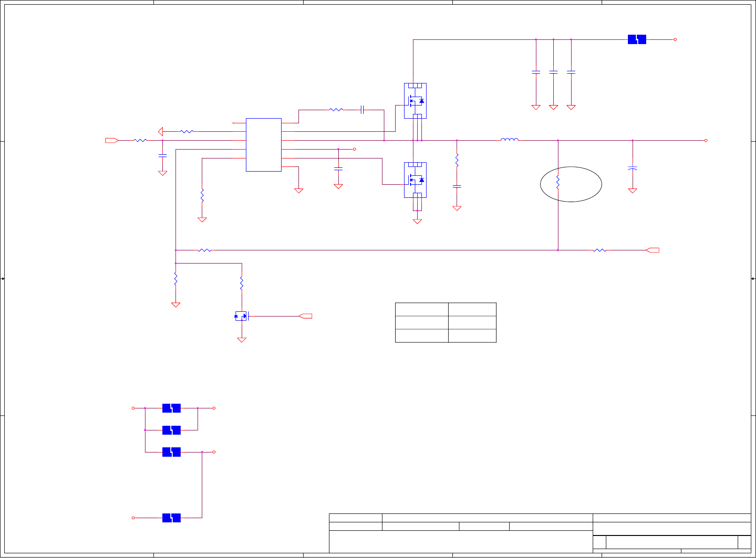Select snubber resistor right of the MOSFETs

click(457, 160)
